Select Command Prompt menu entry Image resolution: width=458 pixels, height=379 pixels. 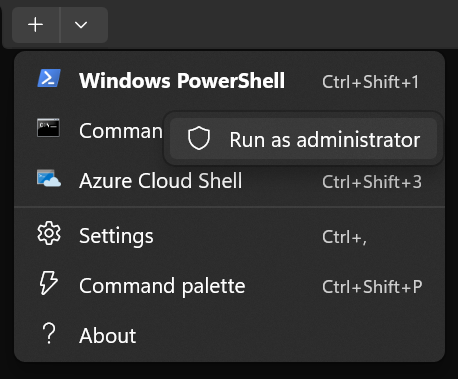coord(89,131)
